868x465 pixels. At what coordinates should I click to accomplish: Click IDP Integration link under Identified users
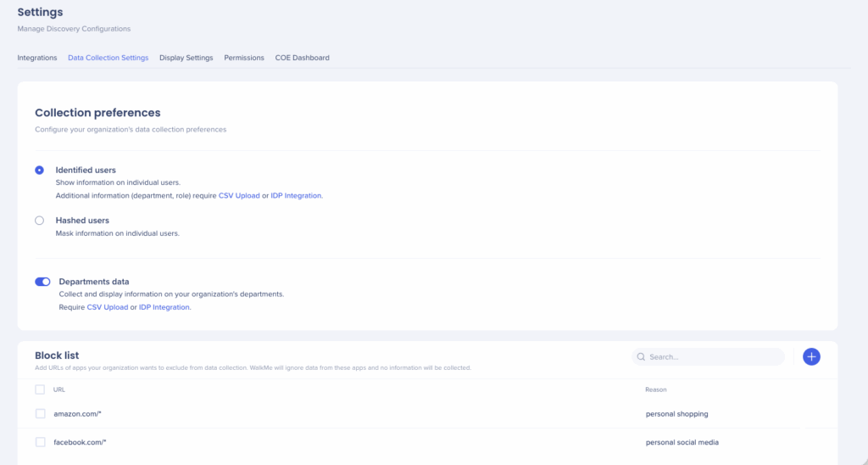coord(296,195)
